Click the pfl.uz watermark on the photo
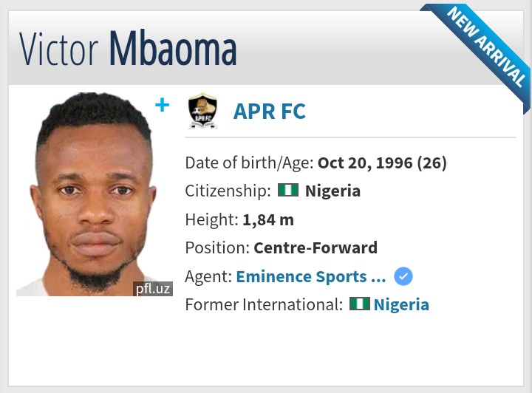Screen dimensions: 532x393 153,288
